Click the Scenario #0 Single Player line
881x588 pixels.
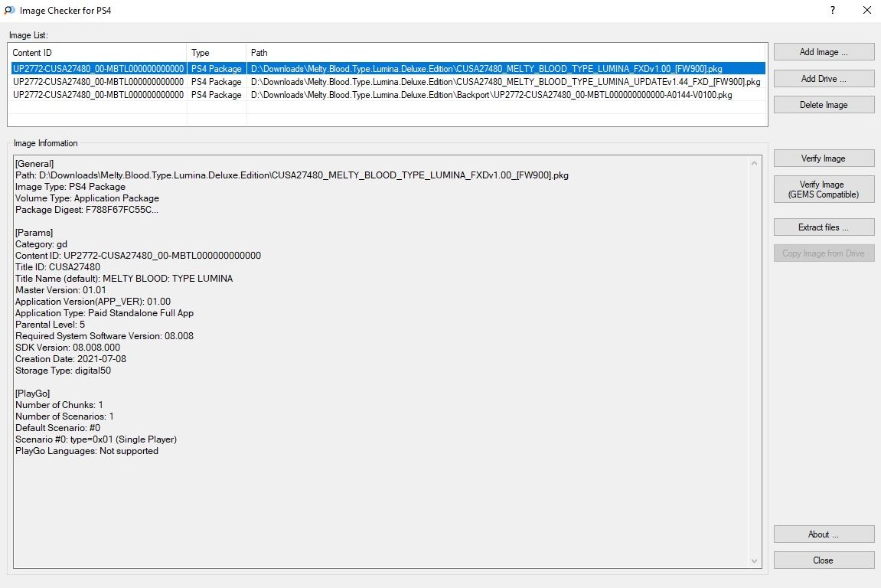click(96, 439)
